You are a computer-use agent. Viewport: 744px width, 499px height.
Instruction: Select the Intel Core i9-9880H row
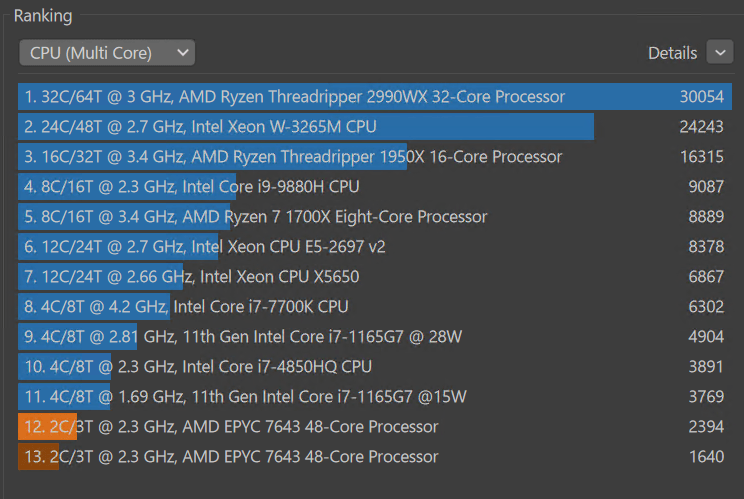(x=375, y=186)
